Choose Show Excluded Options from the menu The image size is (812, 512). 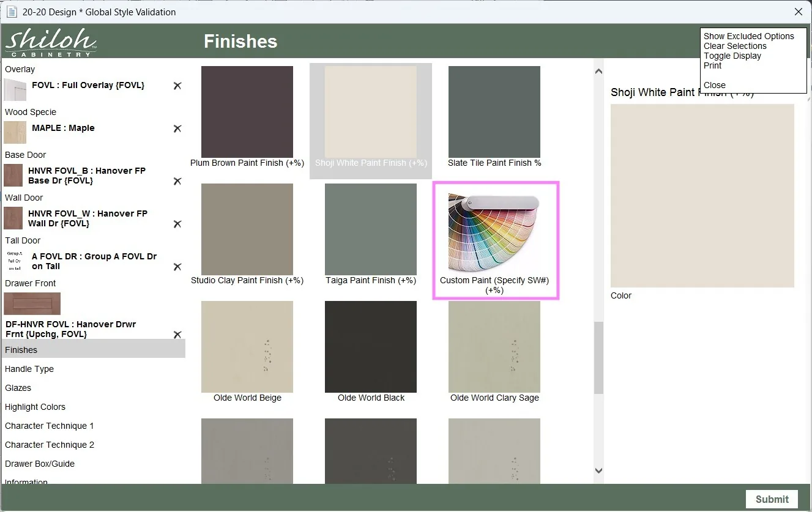tap(749, 36)
